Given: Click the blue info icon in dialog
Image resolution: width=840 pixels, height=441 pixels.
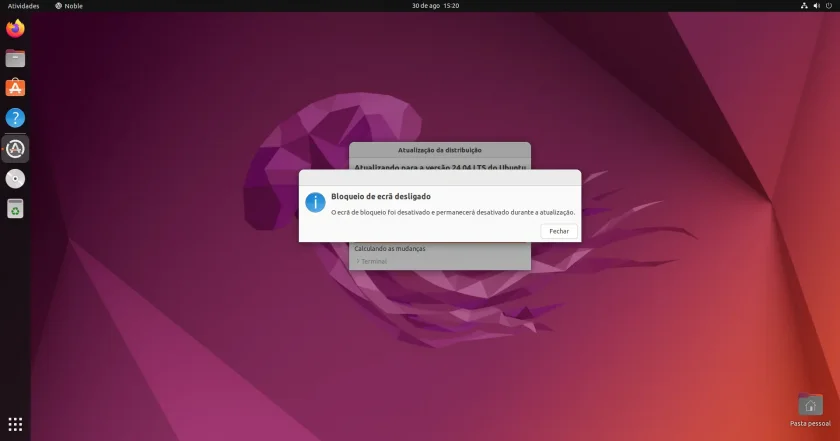Looking at the screenshot, I should point(315,203).
